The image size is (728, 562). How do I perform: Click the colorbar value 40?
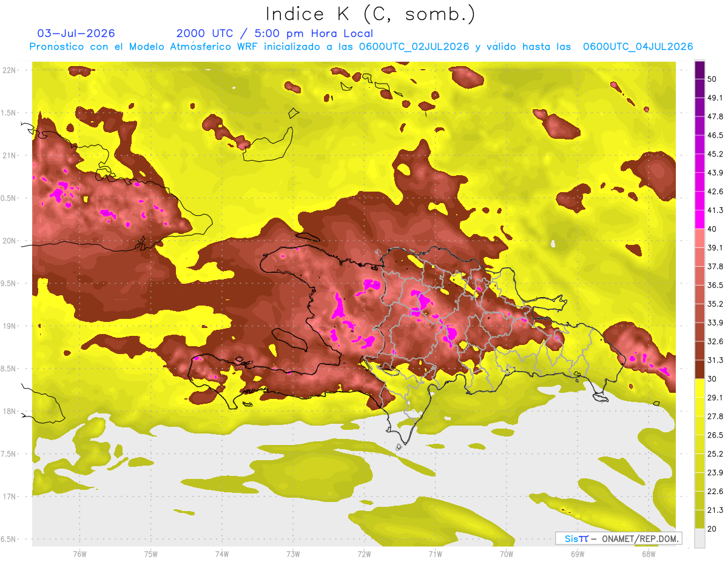tap(712, 229)
